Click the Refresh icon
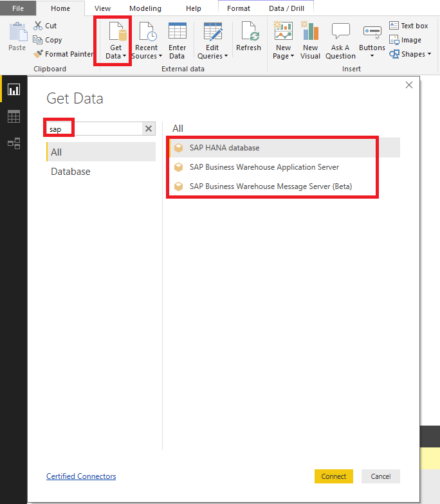The height and width of the screenshot is (504, 440). tap(249, 32)
